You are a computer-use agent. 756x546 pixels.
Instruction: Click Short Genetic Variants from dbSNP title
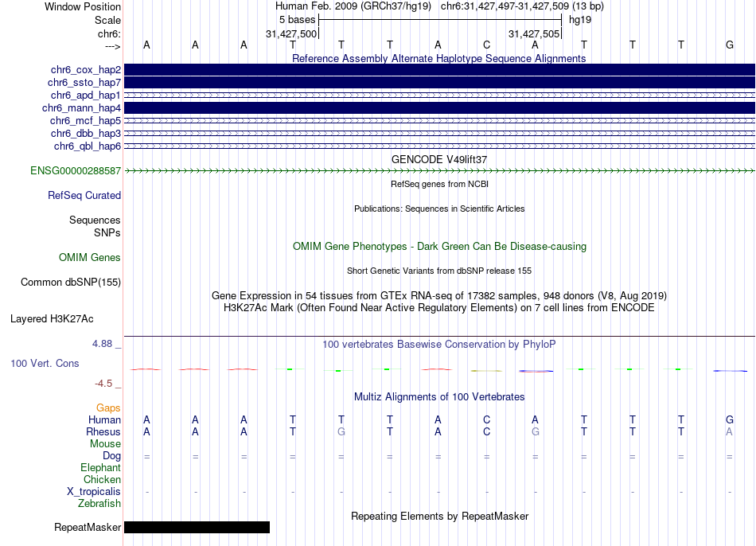tap(439, 271)
